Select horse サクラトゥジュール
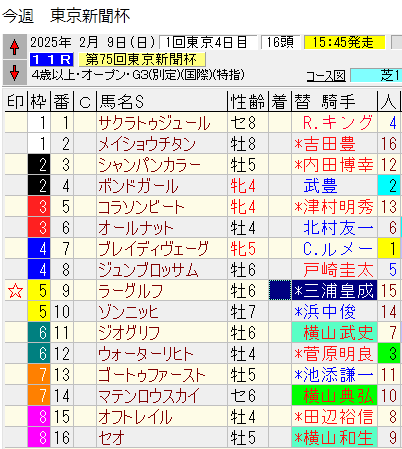Image resolution: width=402 pixels, height=449 pixels. (154, 123)
